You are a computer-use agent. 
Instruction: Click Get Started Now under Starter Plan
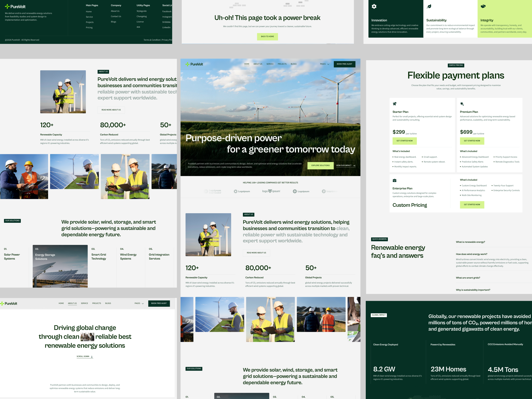pos(405,141)
